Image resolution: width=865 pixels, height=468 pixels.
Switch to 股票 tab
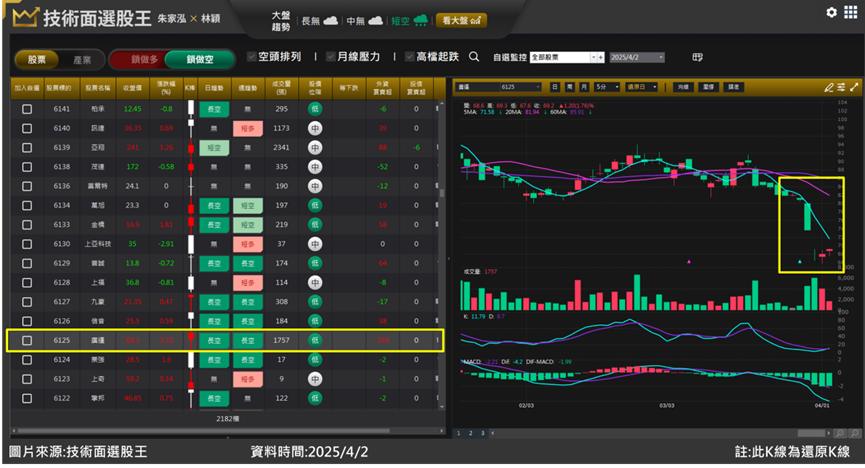click(36, 60)
